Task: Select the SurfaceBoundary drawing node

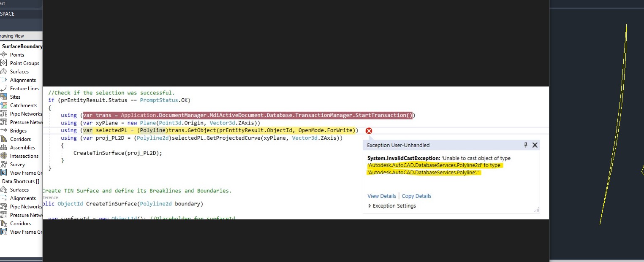Action: (x=22, y=46)
